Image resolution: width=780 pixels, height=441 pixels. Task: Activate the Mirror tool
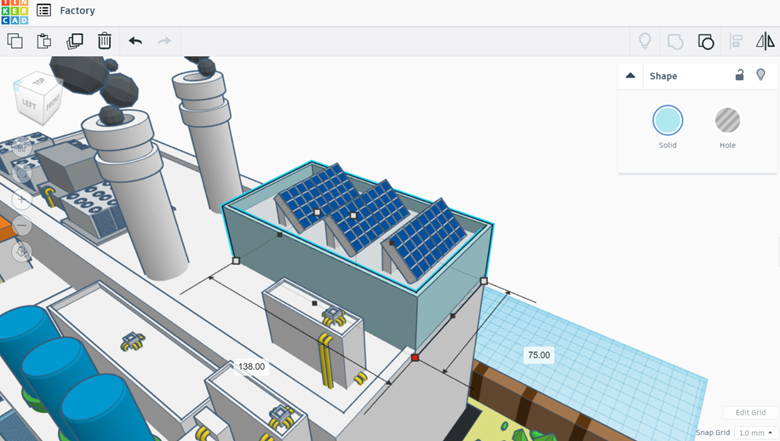pos(765,41)
